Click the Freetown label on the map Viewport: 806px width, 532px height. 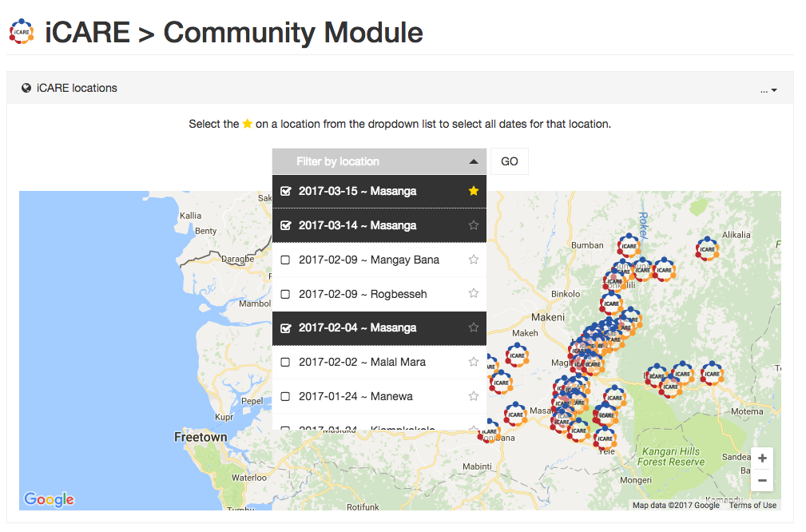click(x=201, y=437)
